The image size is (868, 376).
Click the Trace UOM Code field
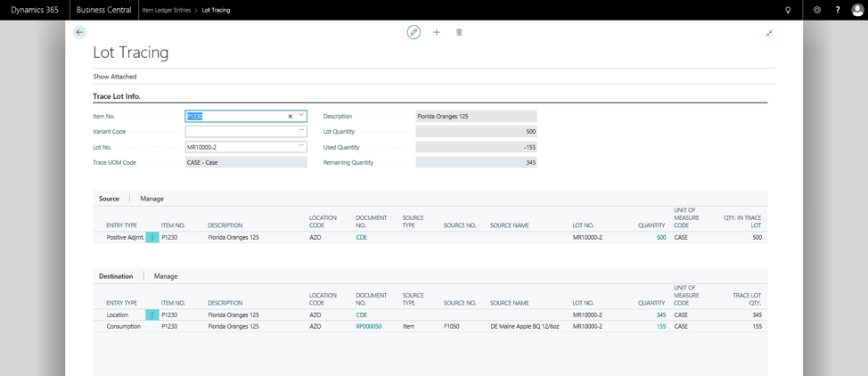[x=246, y=162]
